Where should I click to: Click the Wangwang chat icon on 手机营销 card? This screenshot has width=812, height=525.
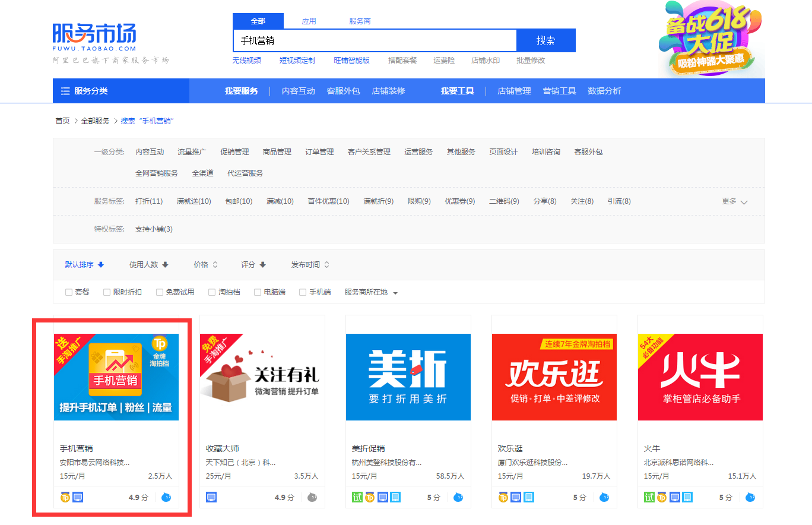(x=166, y=497)
